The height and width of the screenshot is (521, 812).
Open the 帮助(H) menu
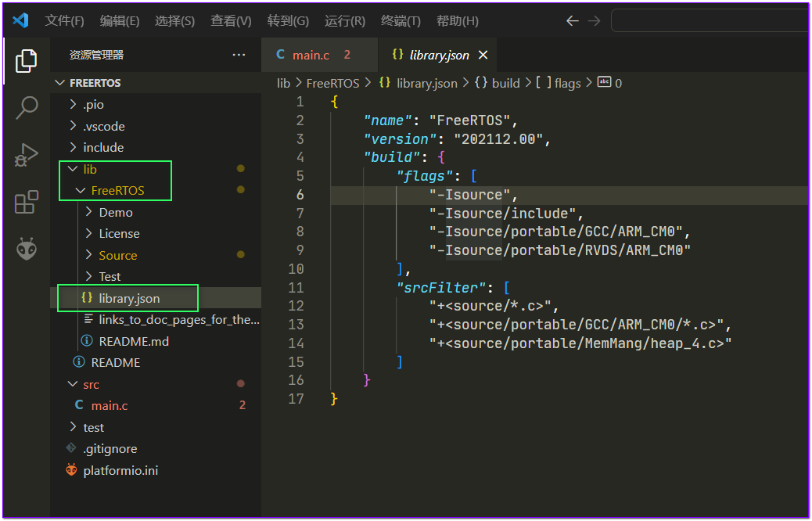click(x=458, y=20)
